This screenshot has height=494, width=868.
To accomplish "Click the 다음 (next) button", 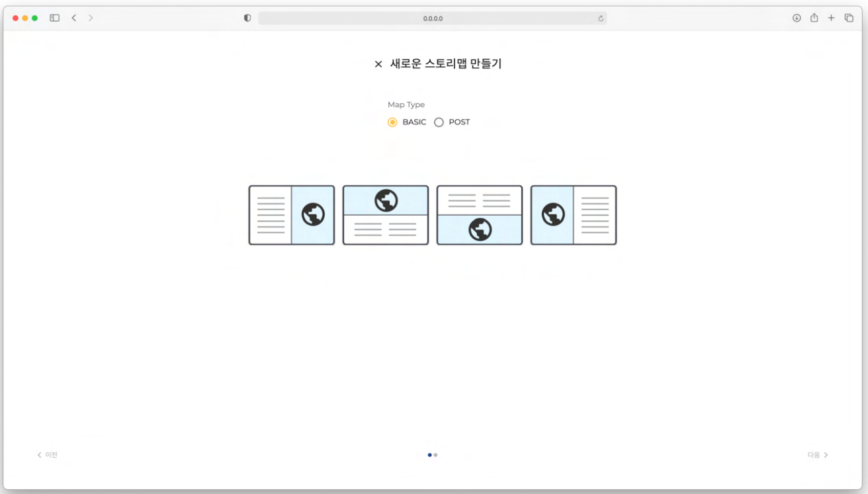I will coord(818,455).
